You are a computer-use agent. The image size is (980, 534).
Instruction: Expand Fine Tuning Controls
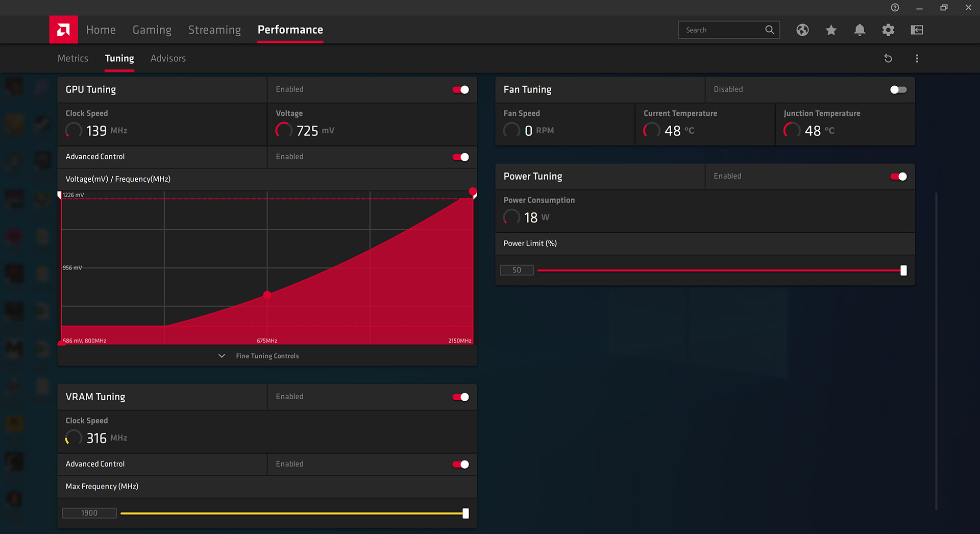click(x=267, y=356)
